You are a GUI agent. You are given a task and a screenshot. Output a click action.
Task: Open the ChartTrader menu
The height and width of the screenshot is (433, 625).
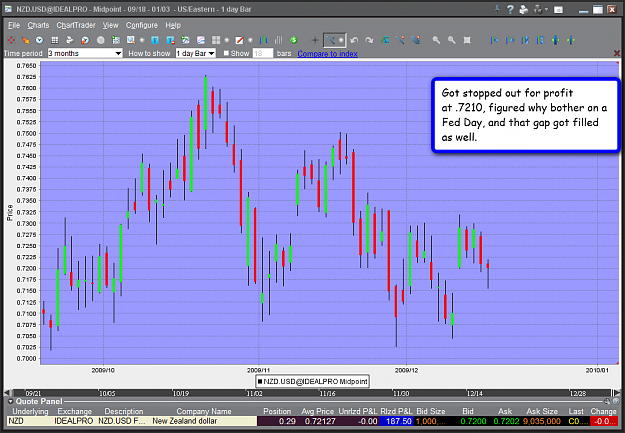coord(76,25)
